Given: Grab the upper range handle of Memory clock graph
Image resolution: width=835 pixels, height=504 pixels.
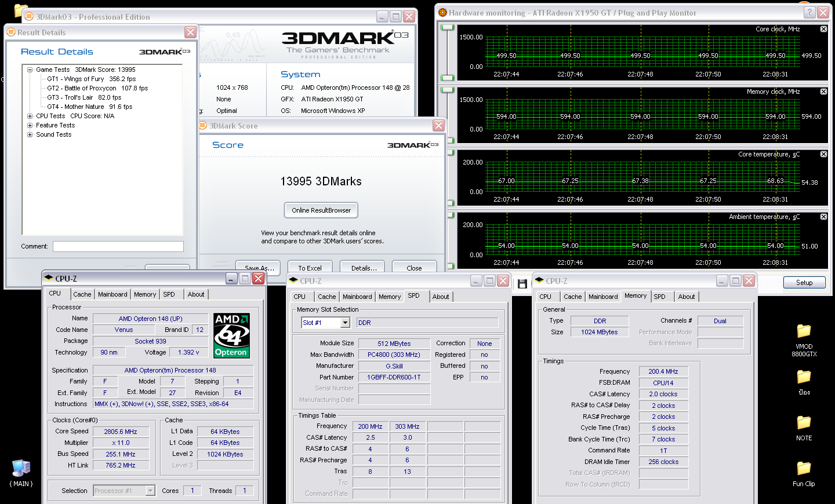Looking at the screenshot, I should click(x=447, y=90).
